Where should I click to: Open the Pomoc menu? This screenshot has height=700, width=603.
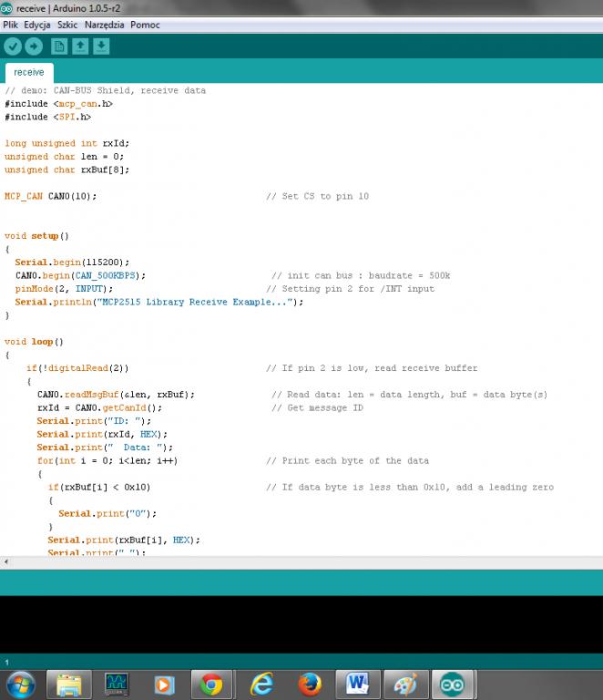pyautogui.click(x=145, y=25)
